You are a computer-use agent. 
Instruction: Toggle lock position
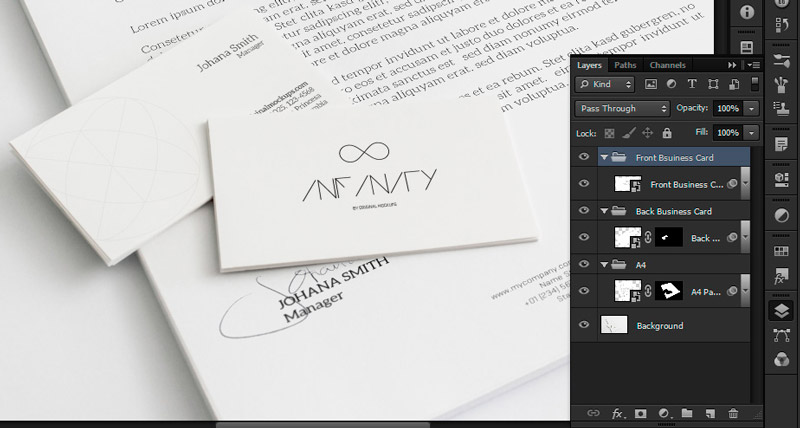[647, 133]
